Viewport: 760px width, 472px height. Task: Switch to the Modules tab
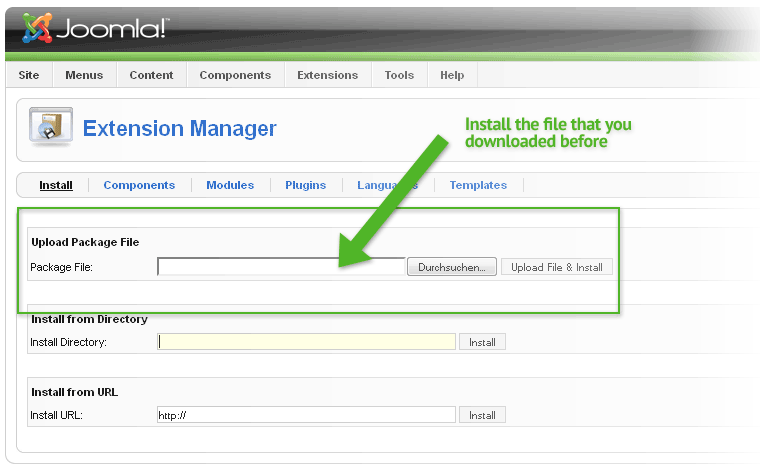[x=230, y=185]
